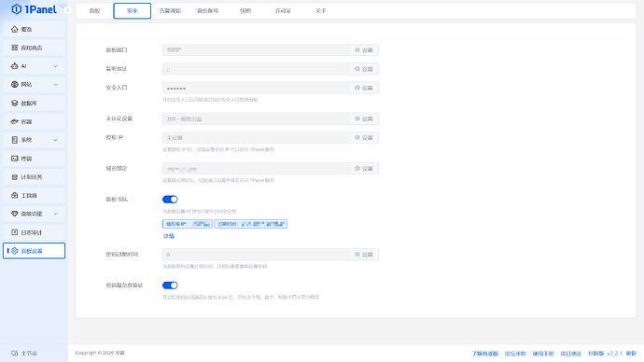The image size is (644, 362).
Task: Click the gear 设置 button for 安全入口
Action: coord(364,88)
